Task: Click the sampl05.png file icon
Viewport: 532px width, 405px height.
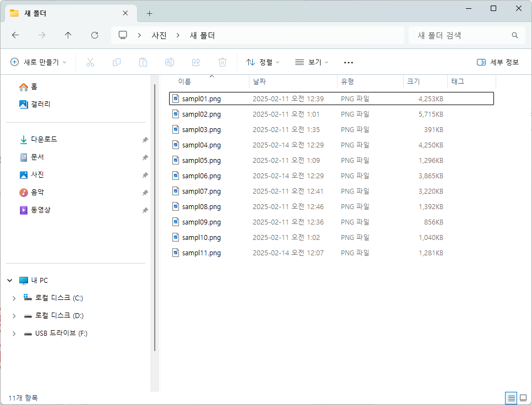Action: 176,160
